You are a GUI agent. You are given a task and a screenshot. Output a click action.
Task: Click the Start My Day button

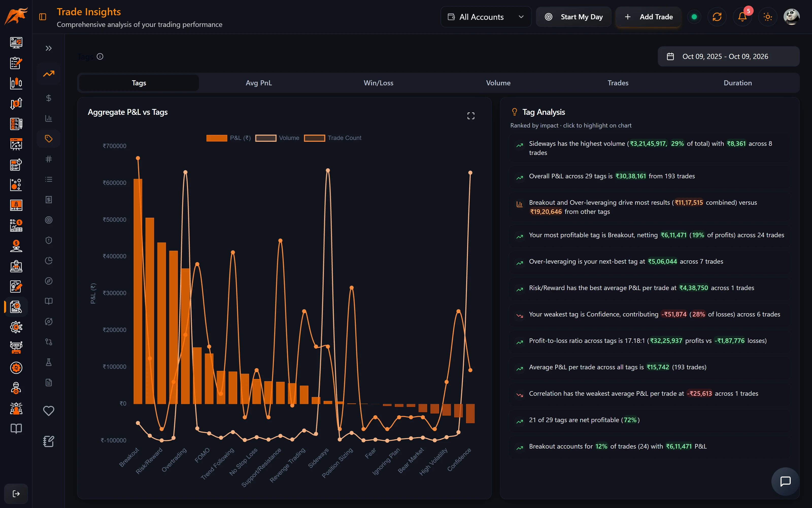(x=573, y=17)
